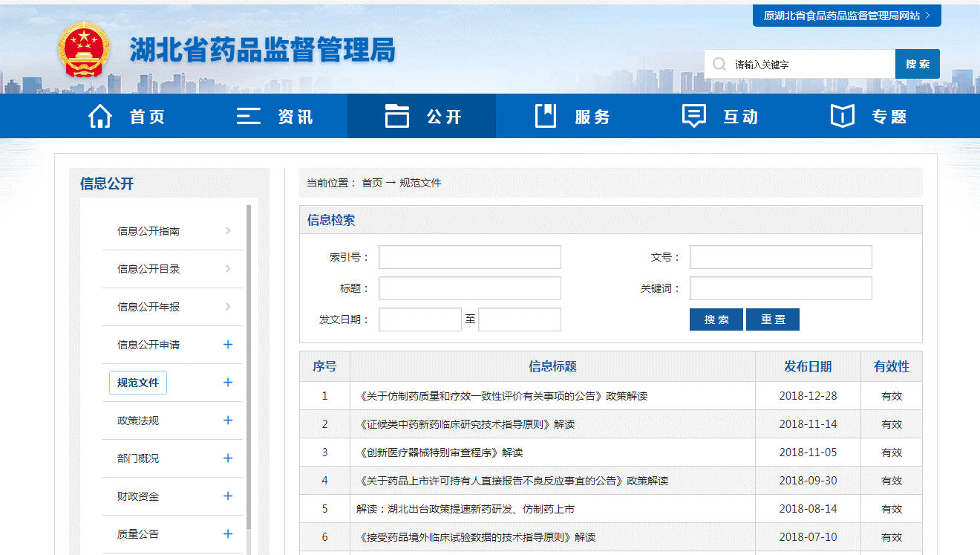Select the 资讯 news icon in navigation

[x=248, y=116]
